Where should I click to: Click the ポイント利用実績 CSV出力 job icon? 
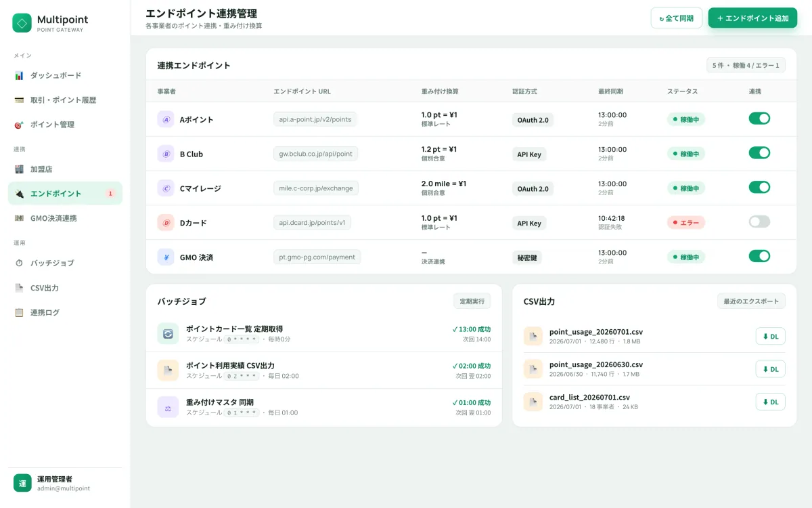(x=168, y=371)
